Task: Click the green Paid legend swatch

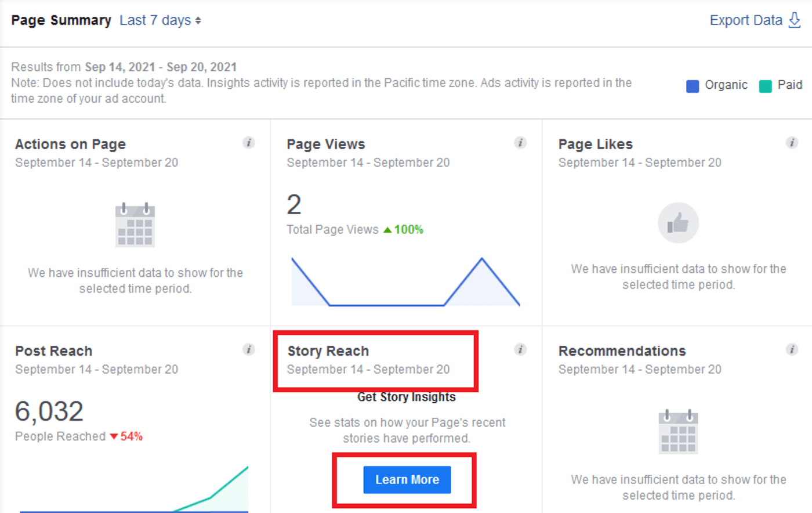Action: pos(766,86)
